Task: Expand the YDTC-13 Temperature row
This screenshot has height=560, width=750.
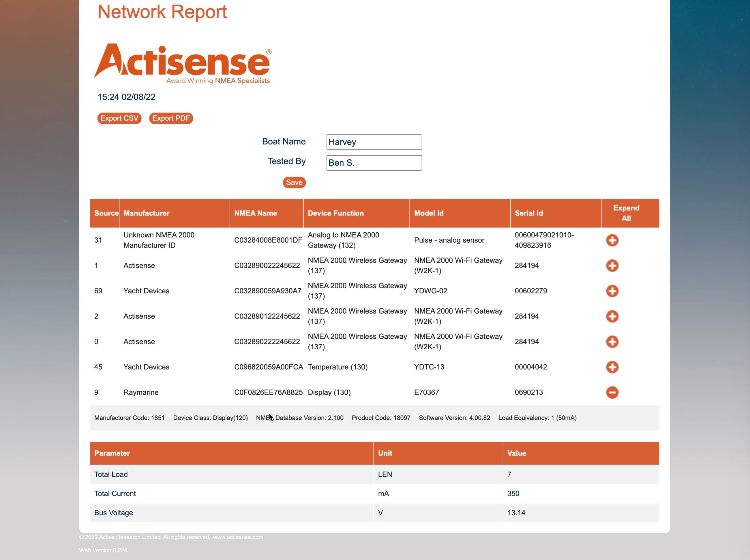Action: (x=612, y=367)
